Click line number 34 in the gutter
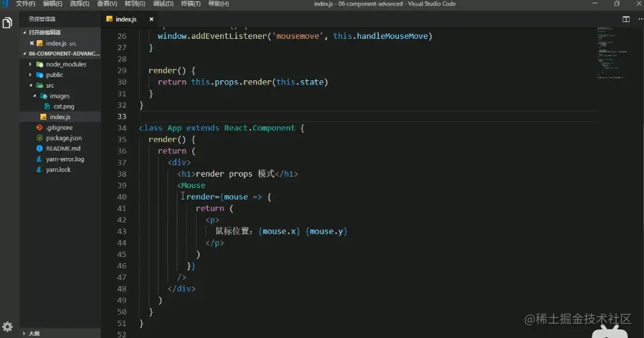The width and height of the screenshot is (644, 338). [122, 128]
